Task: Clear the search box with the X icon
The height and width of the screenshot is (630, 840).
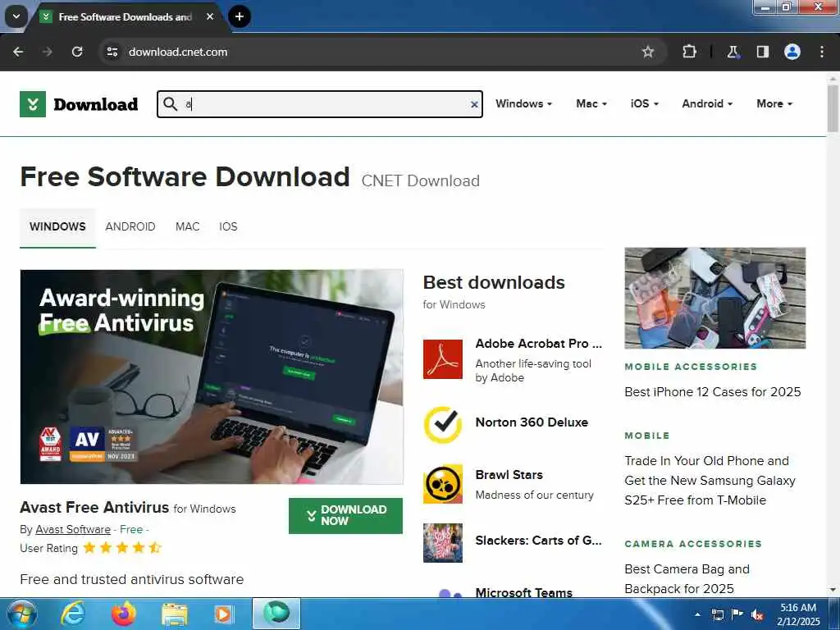Action: pyautogui.click(x=474, y=104)
